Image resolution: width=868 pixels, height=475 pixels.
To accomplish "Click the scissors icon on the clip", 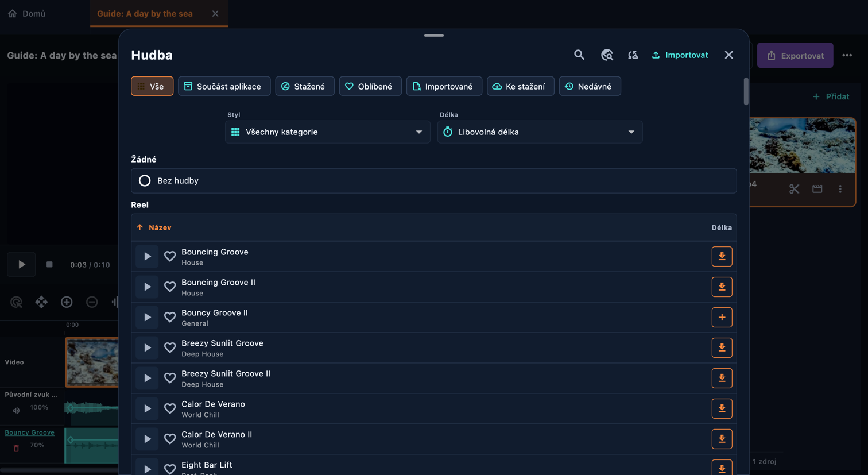I will pos(794,189).
